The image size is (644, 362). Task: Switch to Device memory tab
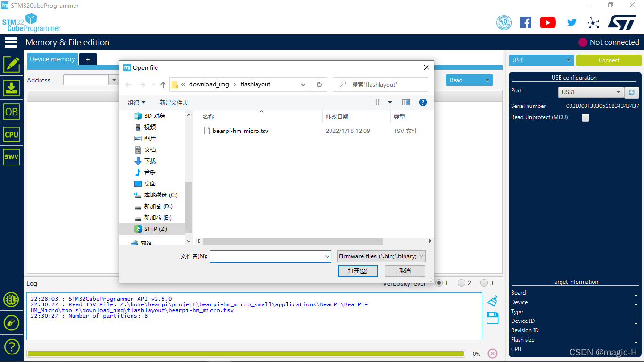pos(52,59)
